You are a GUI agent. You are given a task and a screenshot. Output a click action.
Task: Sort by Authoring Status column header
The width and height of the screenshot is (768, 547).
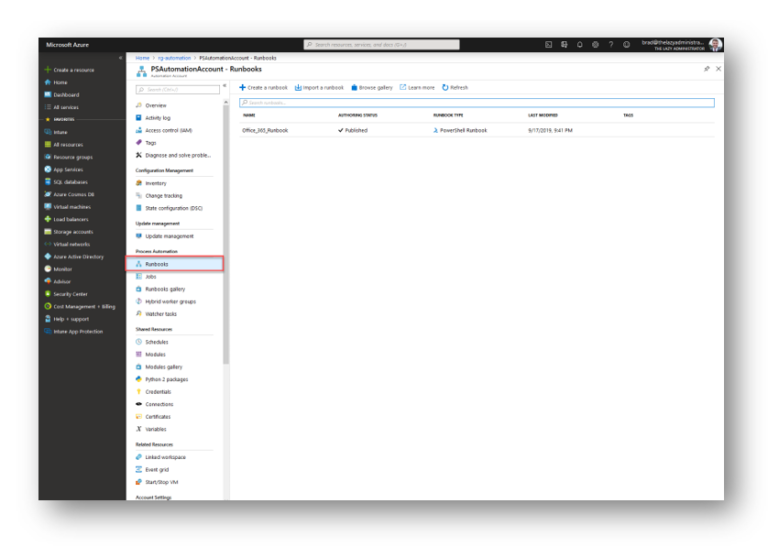pos(358,115)
